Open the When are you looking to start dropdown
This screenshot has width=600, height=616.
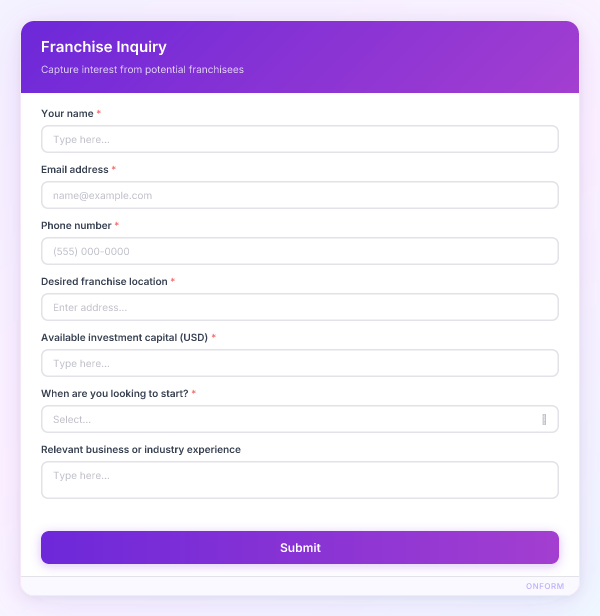pos(299,419)
